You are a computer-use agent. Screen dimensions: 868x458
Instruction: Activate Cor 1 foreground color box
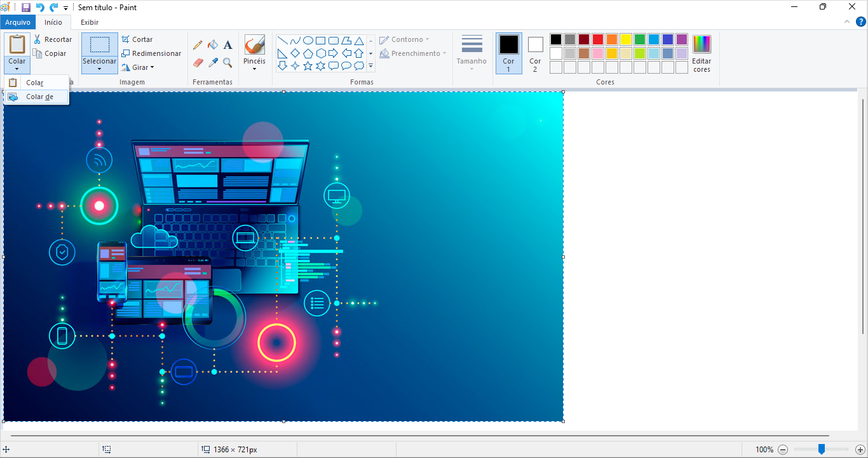coord(508,53)
